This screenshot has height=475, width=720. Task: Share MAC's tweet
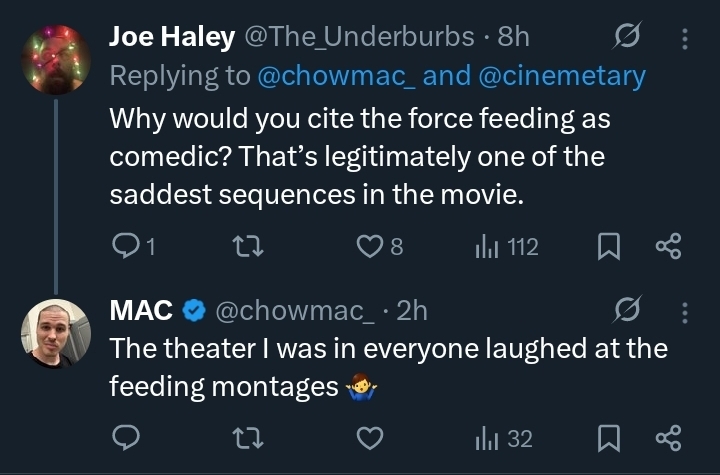[668, 438]
